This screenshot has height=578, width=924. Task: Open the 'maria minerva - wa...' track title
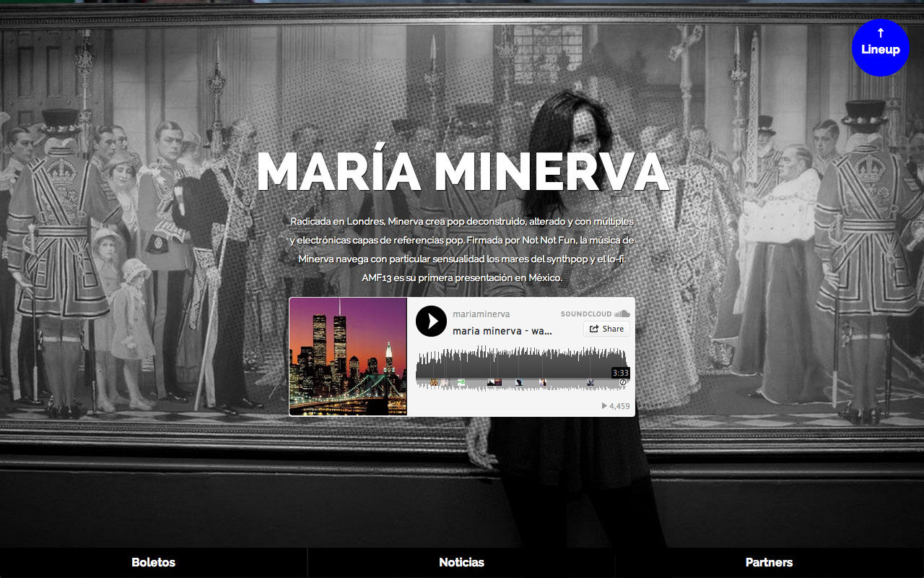point(502,331)
